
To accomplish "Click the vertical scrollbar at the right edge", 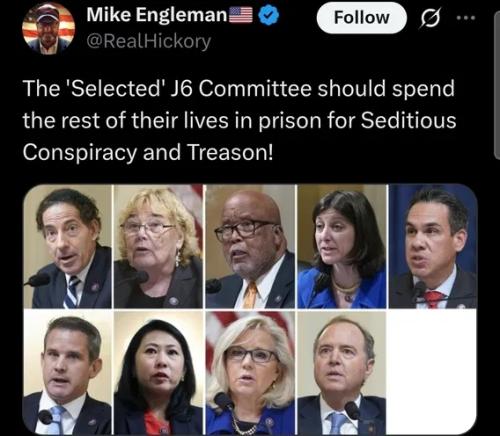I will [497, 84].
